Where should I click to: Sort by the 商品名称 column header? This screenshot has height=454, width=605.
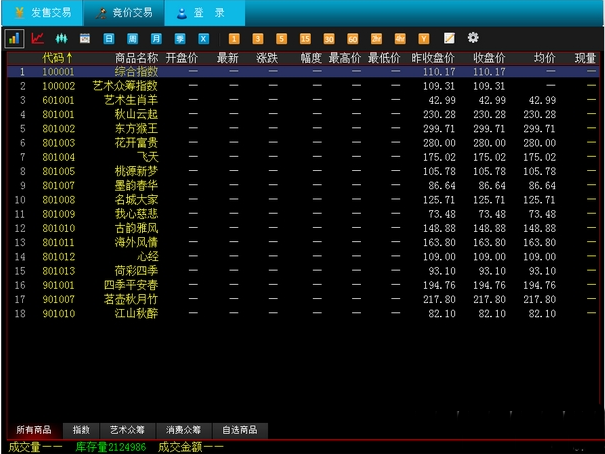[136, 58]
